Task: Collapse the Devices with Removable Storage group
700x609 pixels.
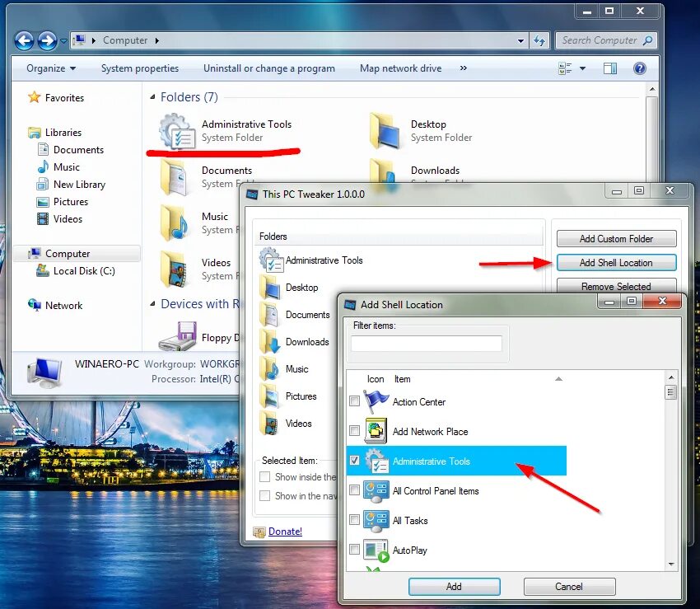Action: (x=152, y=304)
